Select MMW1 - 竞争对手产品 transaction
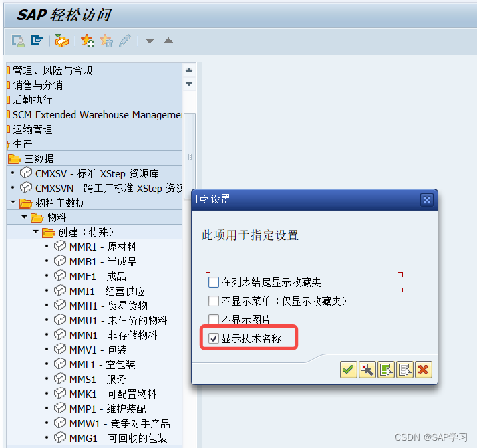Screen dimensions: 477x448 coord(120,423)
